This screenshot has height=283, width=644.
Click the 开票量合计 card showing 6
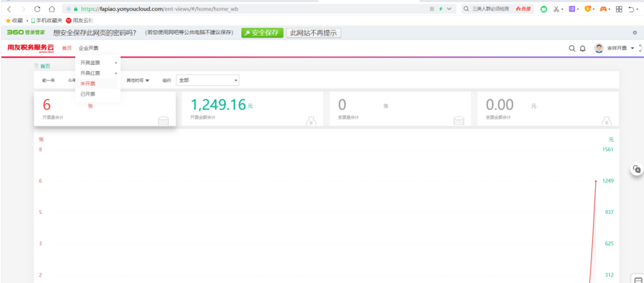[105, 108]
